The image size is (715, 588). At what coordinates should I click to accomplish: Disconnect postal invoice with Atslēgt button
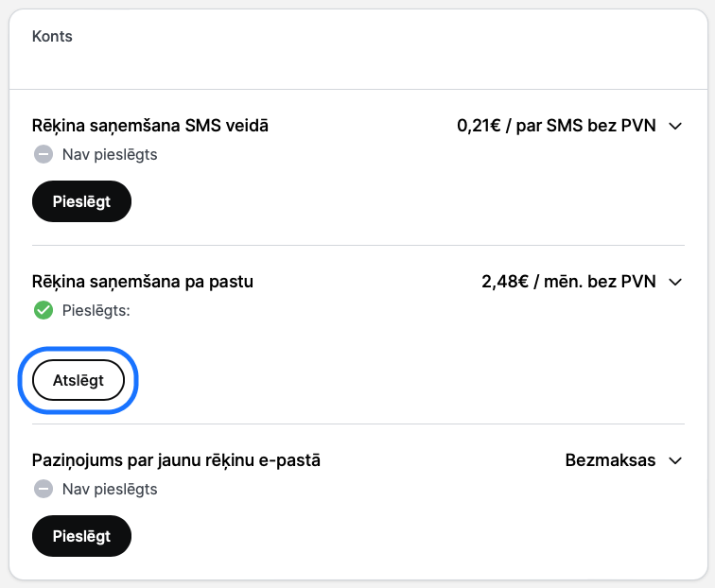click(78, 380)
